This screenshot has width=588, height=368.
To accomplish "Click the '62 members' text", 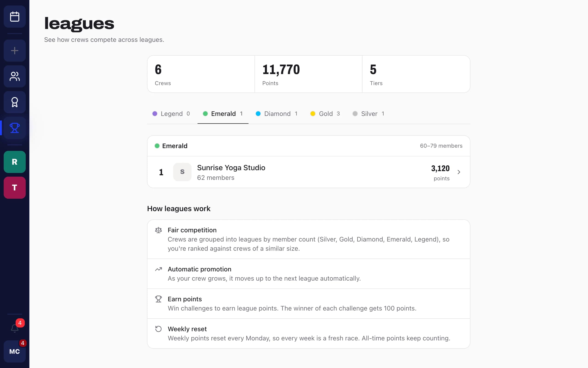I will pyautogui.click(x=216, y=178).
